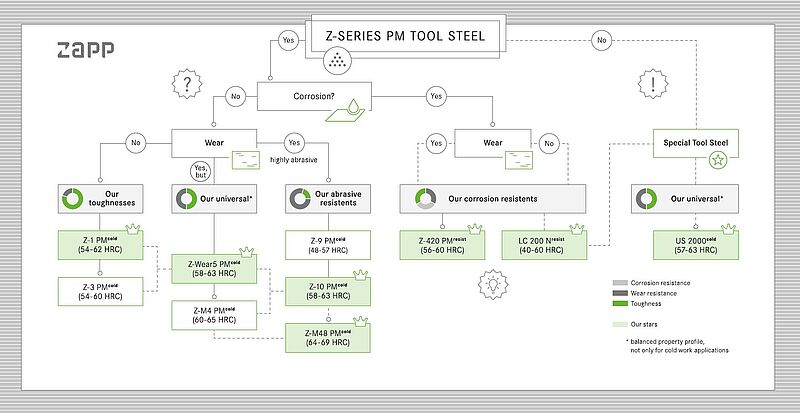Click the donut icon of 'Our universal*' above Z-Wear5

[x=186, y=199]
